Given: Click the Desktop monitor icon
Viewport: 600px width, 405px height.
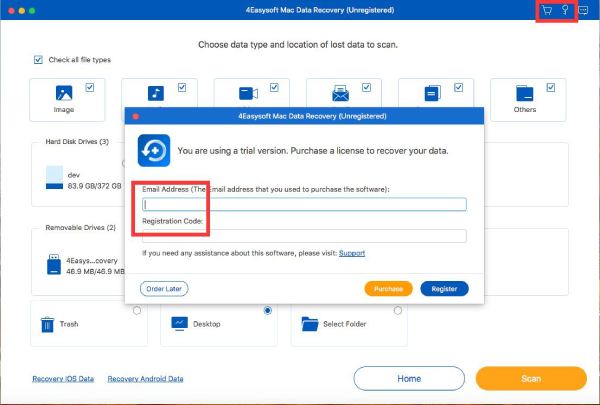Looking at the screenshot, I should [x=179, y=323].
